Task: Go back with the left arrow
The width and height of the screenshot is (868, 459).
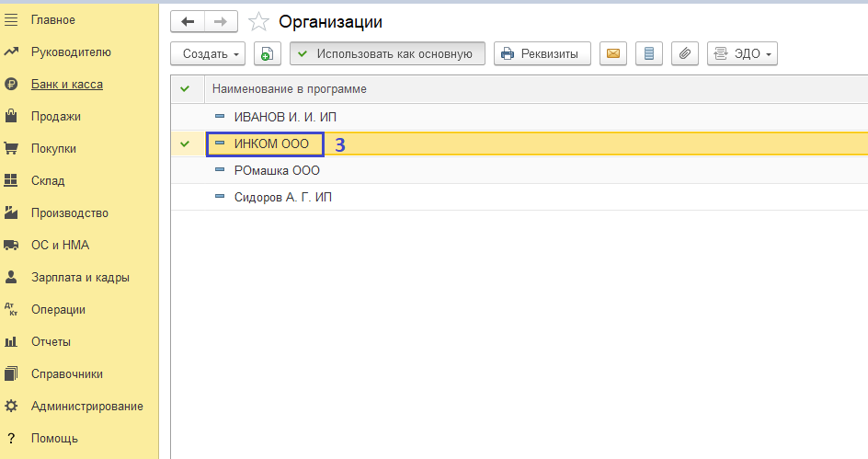Action: click(x=188, y=21)
